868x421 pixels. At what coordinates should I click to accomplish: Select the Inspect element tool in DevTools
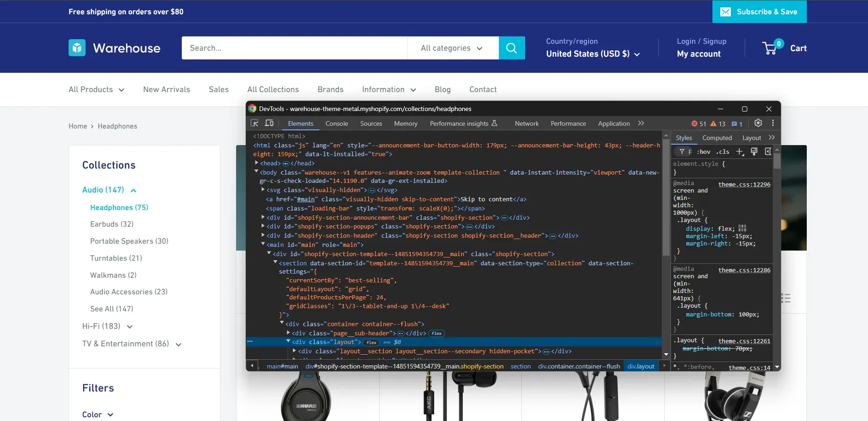(254, 123)
